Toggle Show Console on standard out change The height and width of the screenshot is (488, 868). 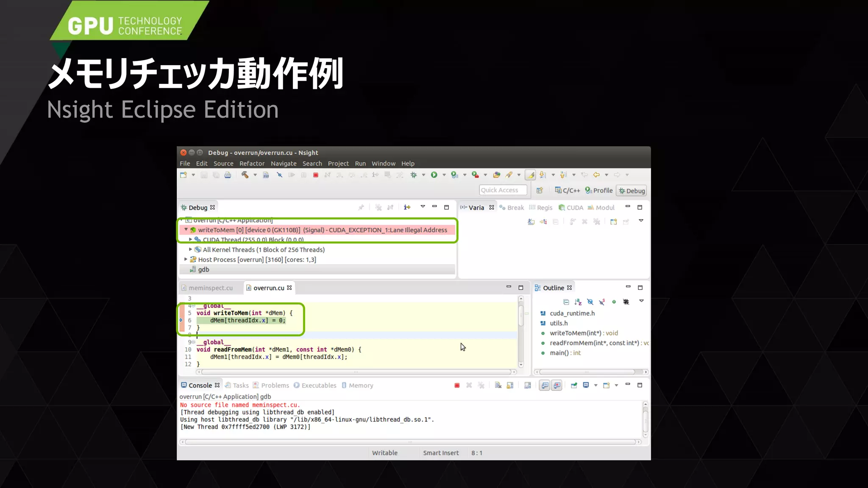click(x=545, y=385)
